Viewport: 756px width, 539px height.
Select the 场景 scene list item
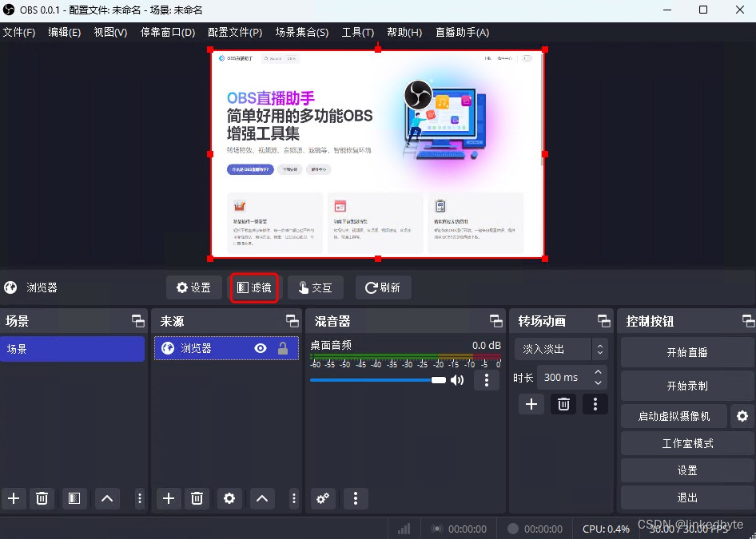[72, 349]
